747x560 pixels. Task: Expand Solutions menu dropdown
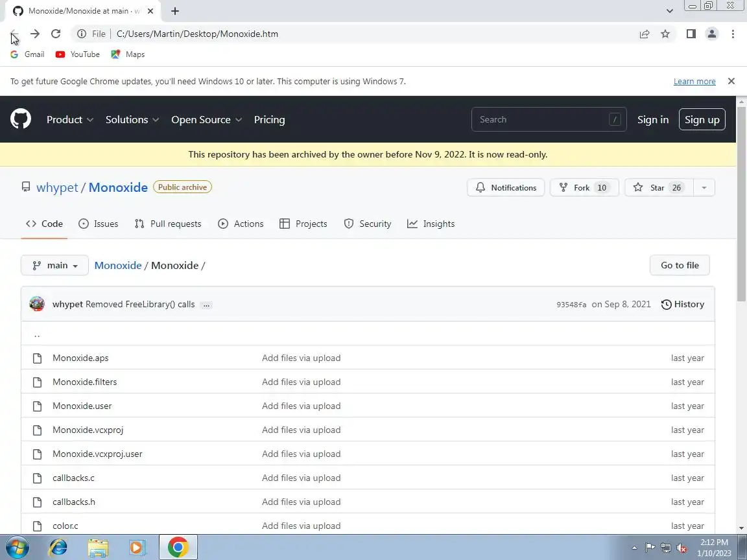pos(132,119)
